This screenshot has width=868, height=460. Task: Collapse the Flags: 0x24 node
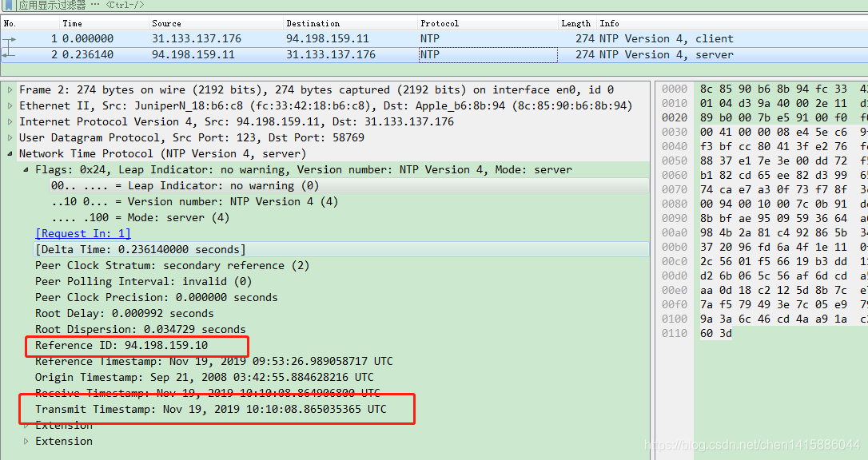tap(26, 170)
